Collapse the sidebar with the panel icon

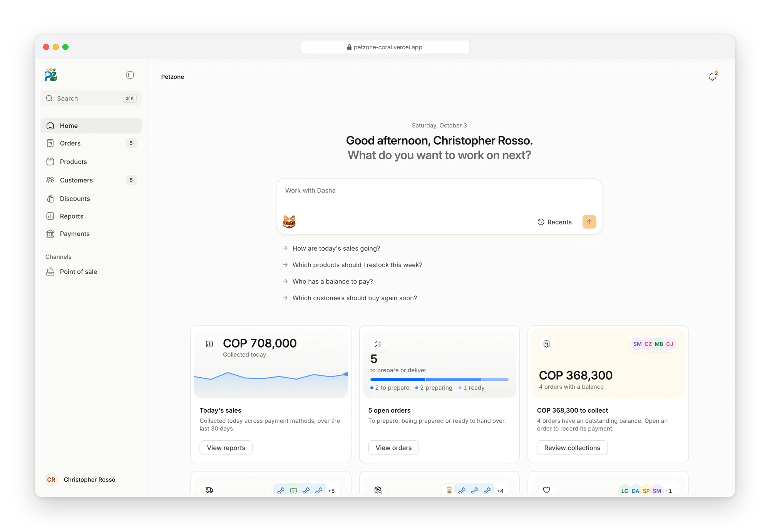tap(130, 75)
